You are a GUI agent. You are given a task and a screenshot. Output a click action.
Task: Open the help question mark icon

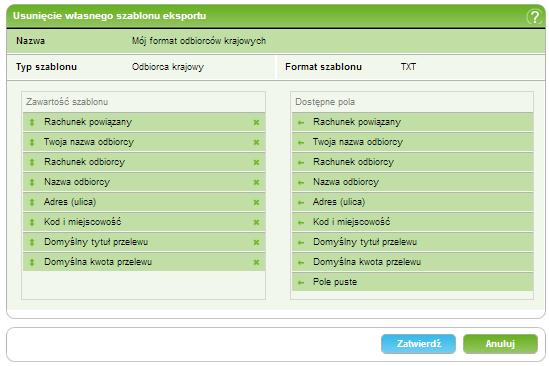[x=534, y=16]
